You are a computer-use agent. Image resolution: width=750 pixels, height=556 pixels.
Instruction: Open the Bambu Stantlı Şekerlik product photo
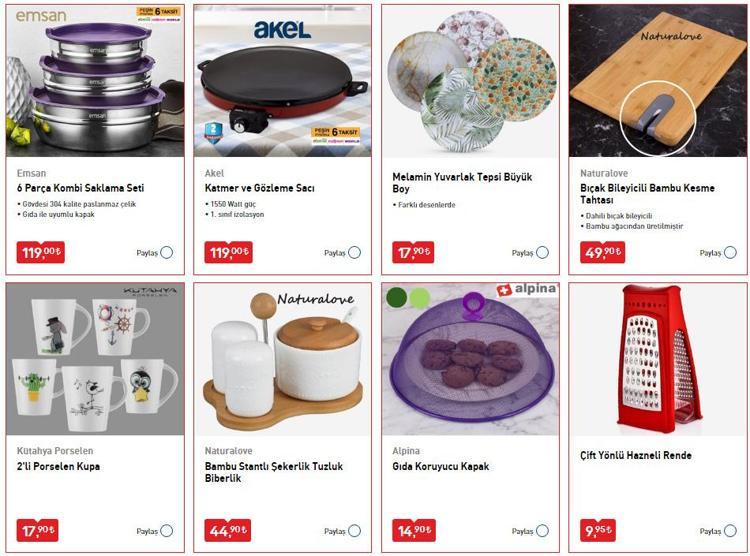[283, 359]
